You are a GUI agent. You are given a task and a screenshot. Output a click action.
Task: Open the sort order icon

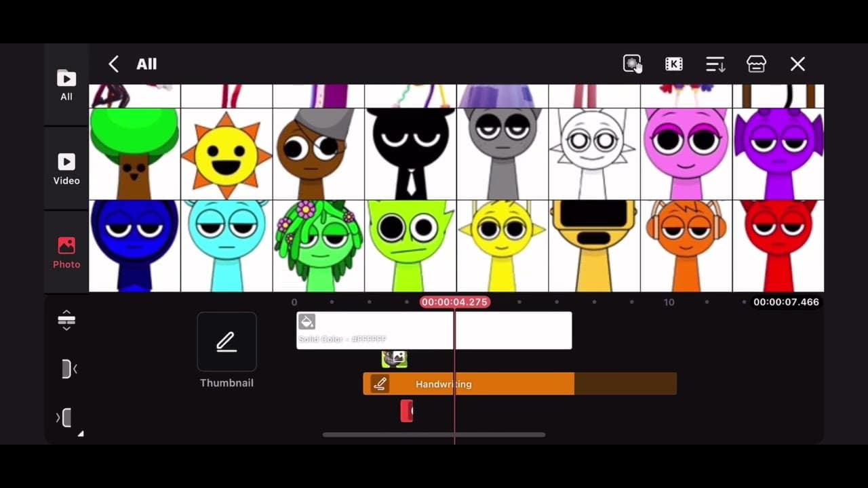click(x=715, y=64)
